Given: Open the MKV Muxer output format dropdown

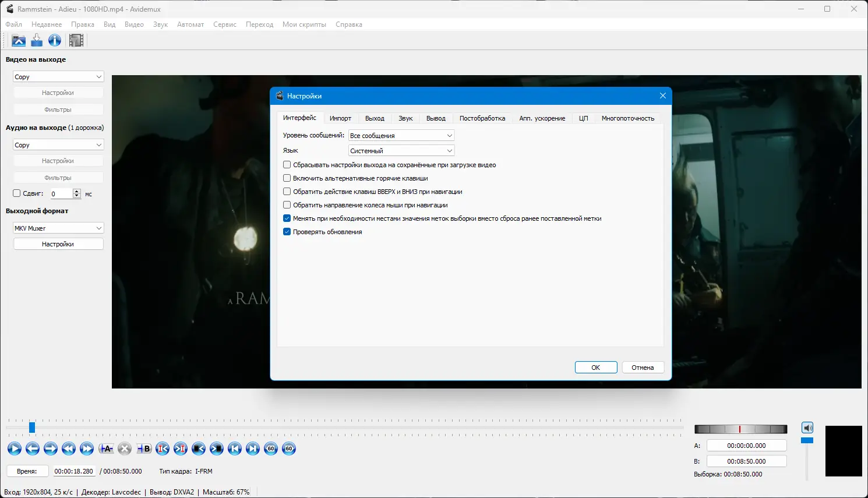Looking at the screenshot, I should (x=58, y=228).
